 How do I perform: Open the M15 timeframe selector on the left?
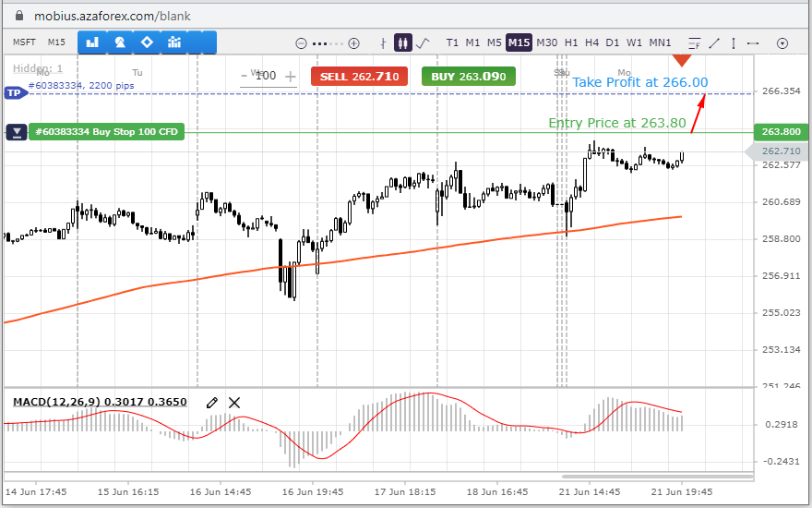click(x=56, y=42)
